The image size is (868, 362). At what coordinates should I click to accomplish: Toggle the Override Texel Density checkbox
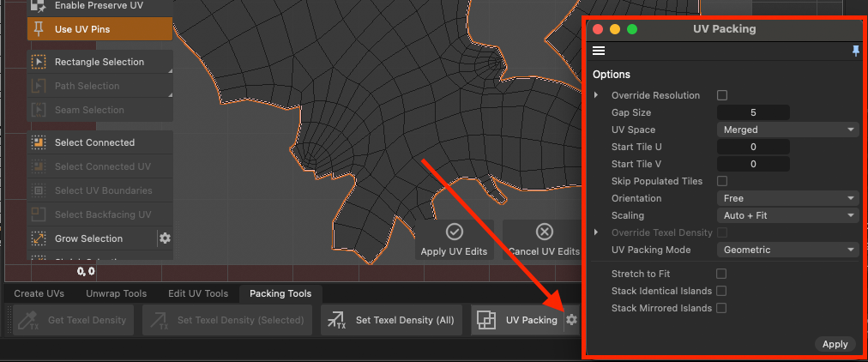coord(722,232)
